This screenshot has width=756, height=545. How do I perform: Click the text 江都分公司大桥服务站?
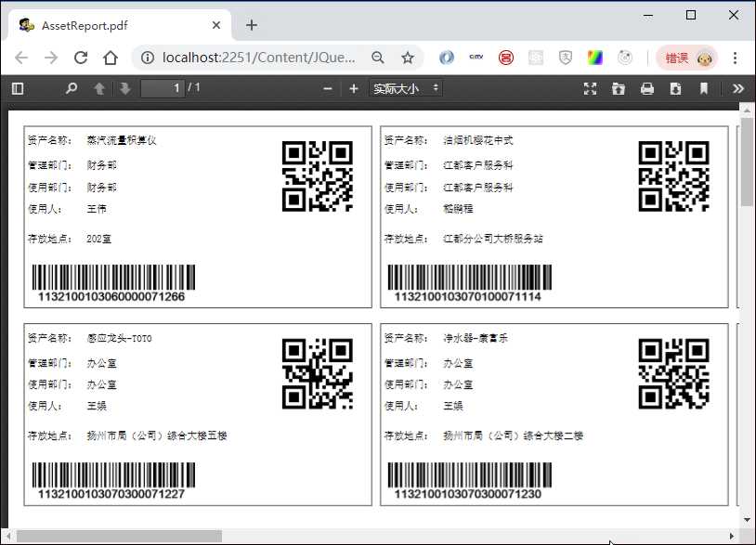click(x=493, y=239)
